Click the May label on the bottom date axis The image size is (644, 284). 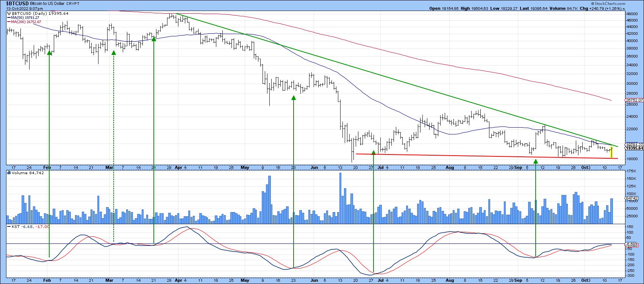245,280
